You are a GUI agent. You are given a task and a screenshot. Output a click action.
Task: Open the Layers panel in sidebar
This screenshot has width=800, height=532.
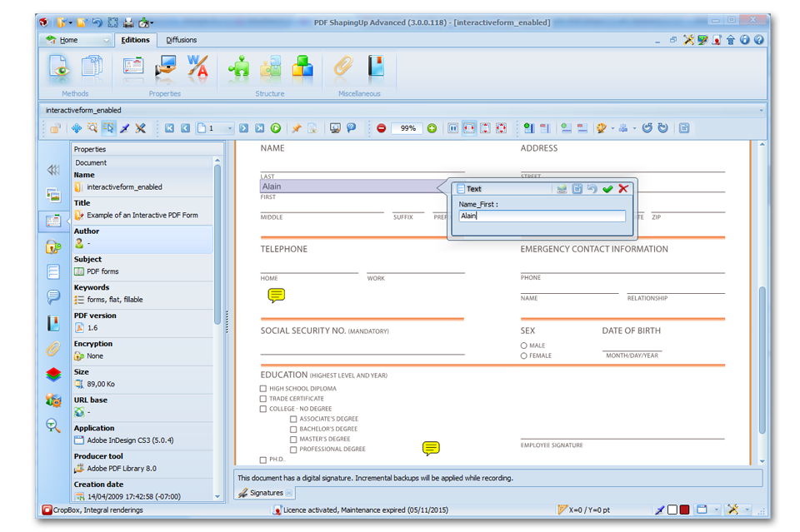53,374
